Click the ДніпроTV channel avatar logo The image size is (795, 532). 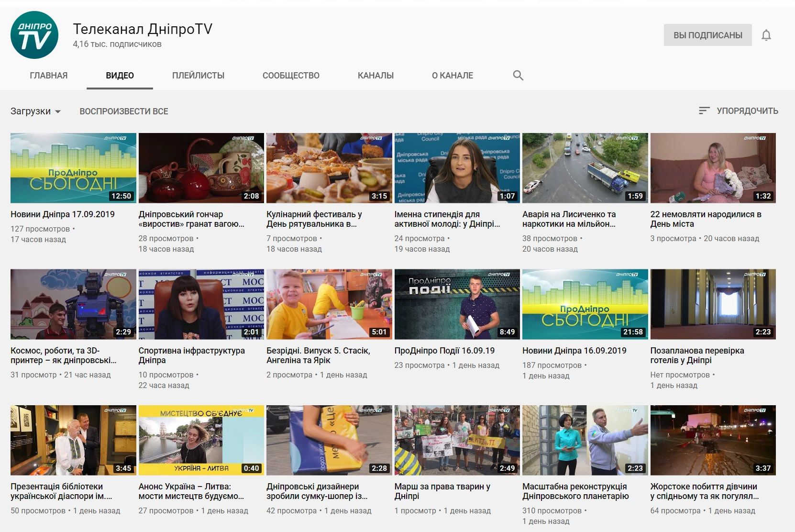(x=34, y=35)
